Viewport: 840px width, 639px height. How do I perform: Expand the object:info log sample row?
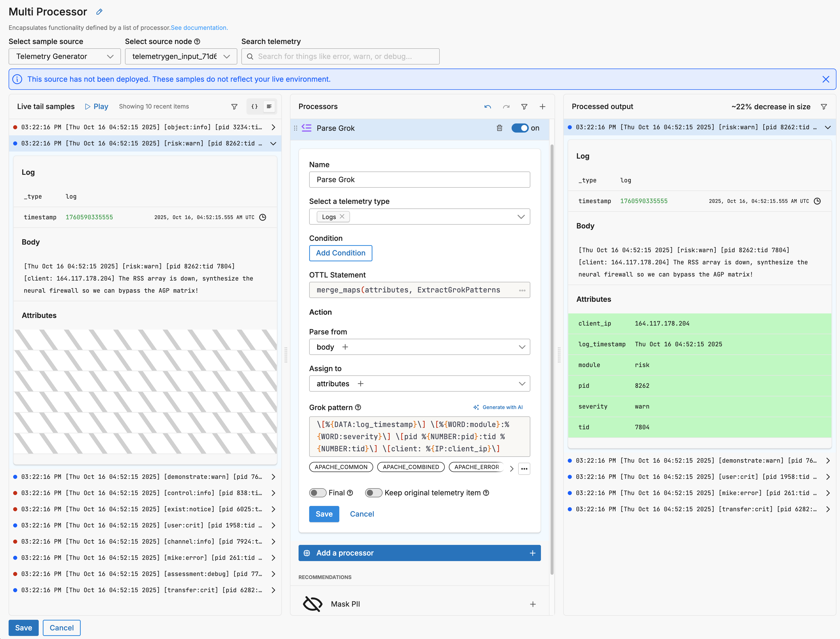pyautogui.click(x=273, y=127)
